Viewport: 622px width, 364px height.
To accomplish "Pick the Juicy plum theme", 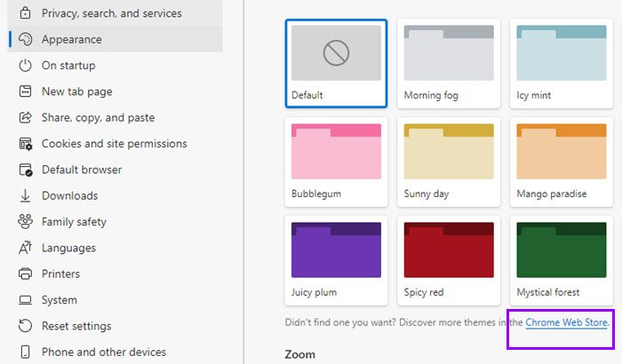I will pos(336,260).
